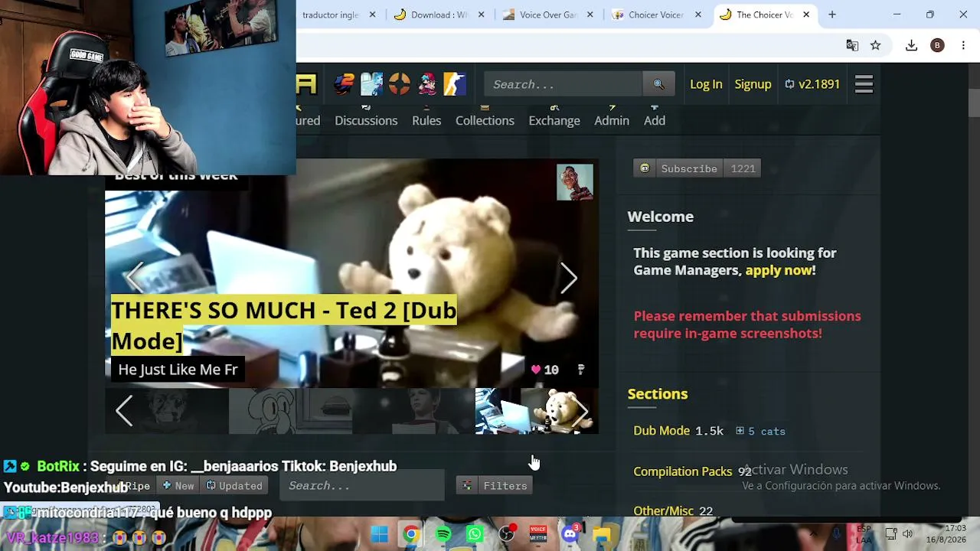Open Chrome downloads
Screen dimensions: 980x551
coord(911,45)
